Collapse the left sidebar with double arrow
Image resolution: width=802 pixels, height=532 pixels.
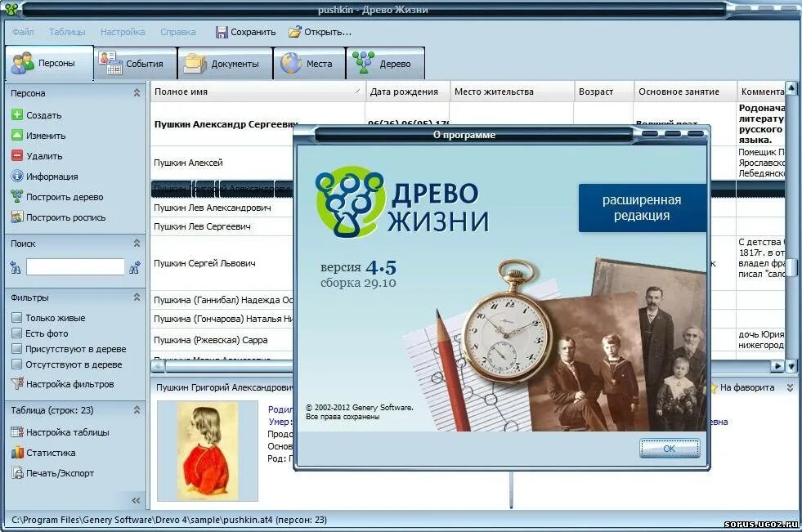click(136, 500)
